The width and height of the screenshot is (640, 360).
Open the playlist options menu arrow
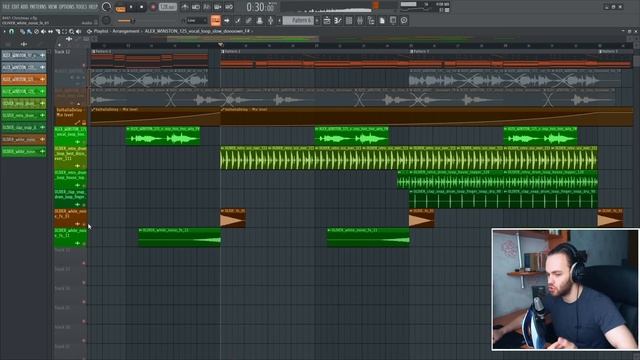pos(5,31)
